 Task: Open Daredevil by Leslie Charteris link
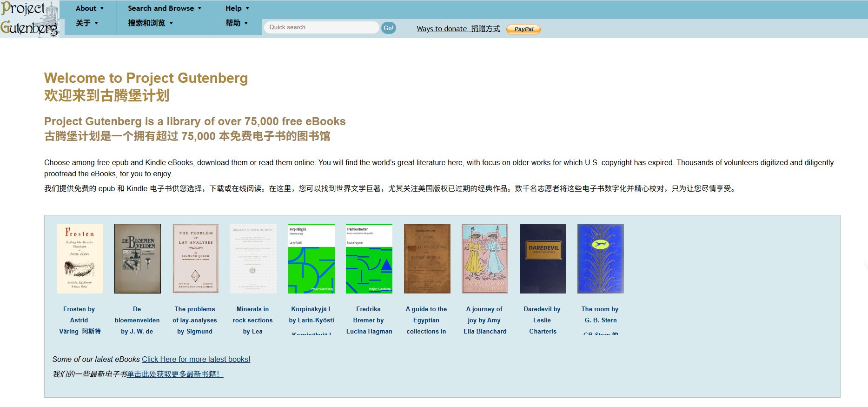point(542,320)
